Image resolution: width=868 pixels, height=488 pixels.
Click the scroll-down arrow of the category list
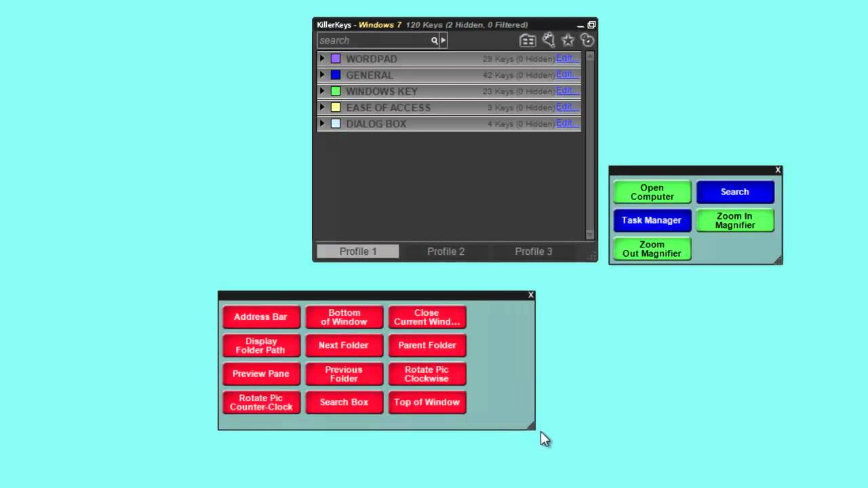(589, 235)
